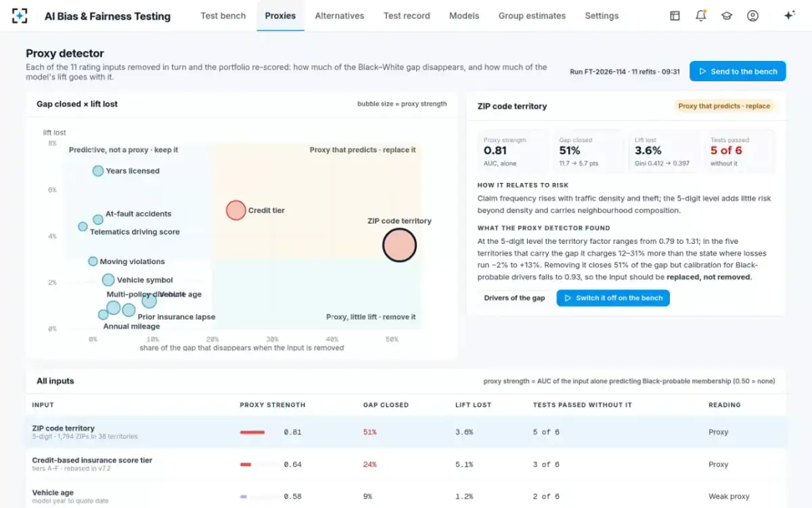The image size is (812, 508).
Task: Select the Telematics driving score bubble
Action: 83,227
